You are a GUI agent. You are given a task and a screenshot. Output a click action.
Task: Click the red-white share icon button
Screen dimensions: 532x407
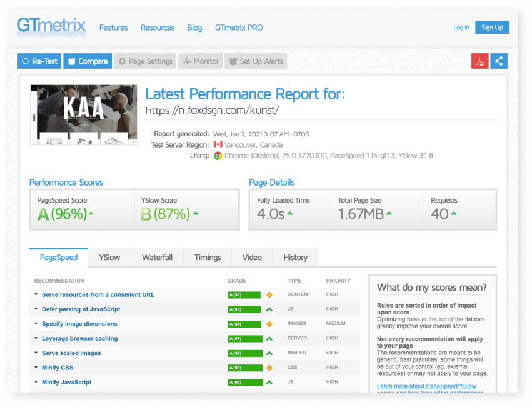point(499,61)
